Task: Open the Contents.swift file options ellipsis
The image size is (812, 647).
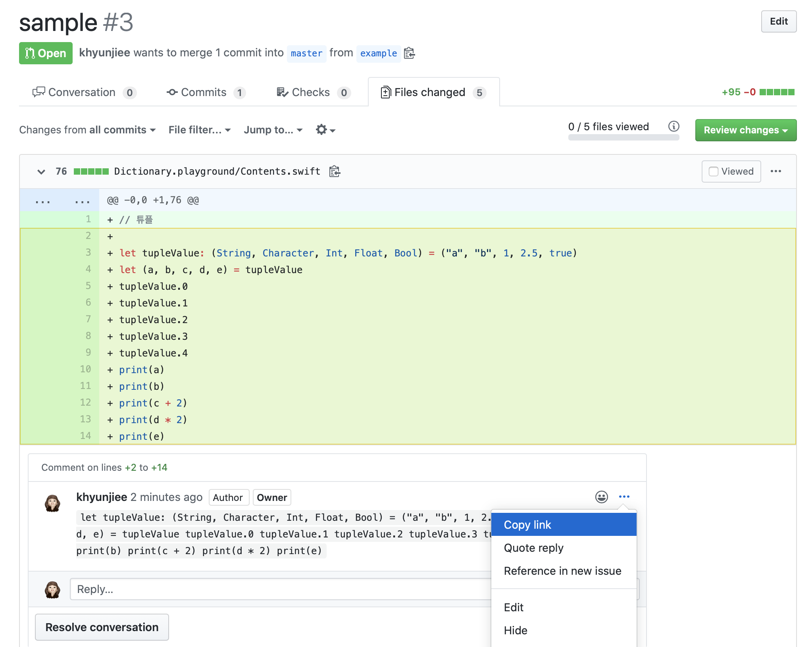Action: pos(775,171)
